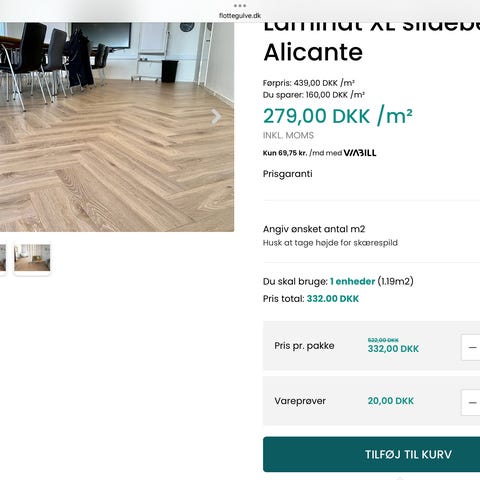This screenshot has height=480, width=480.
Task: Click the ViaBill logo
Action: (360, 153)
